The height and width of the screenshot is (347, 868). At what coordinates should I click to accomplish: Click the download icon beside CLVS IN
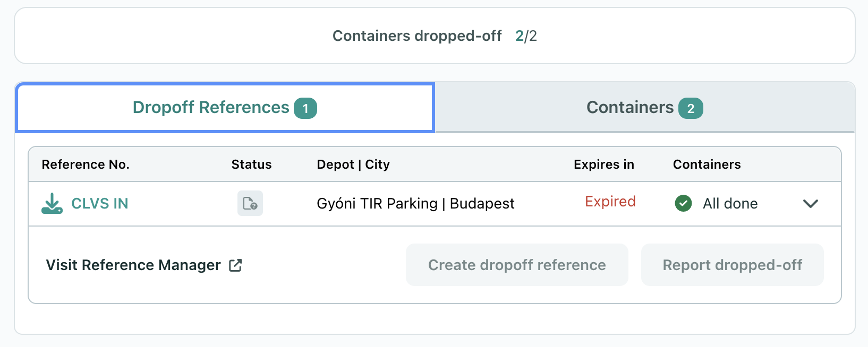tap(52, 204)
